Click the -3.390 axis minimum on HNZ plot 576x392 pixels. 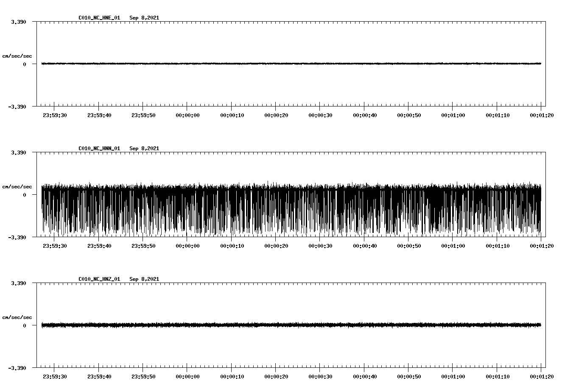pos(17,368)
